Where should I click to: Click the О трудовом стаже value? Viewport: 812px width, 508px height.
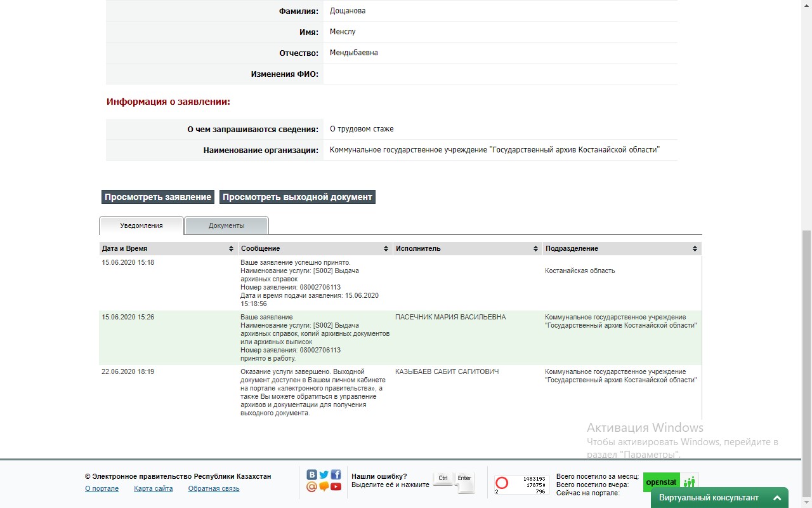pos(362,129)
